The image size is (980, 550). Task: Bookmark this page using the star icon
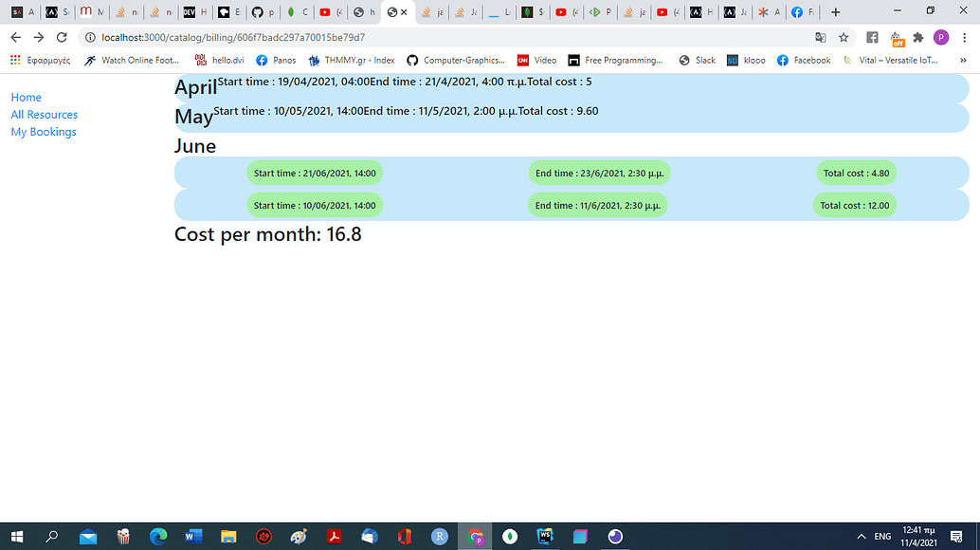coord(844,39)
